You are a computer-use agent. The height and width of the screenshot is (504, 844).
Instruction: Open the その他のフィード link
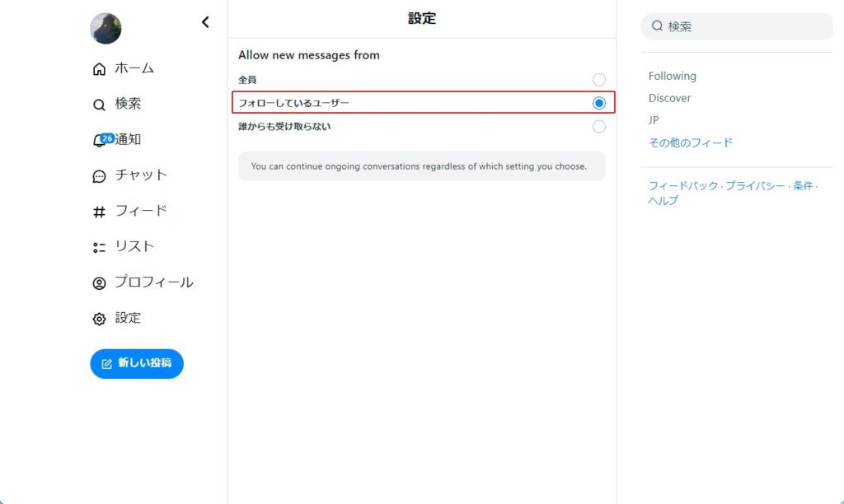(x=691, y=142)
